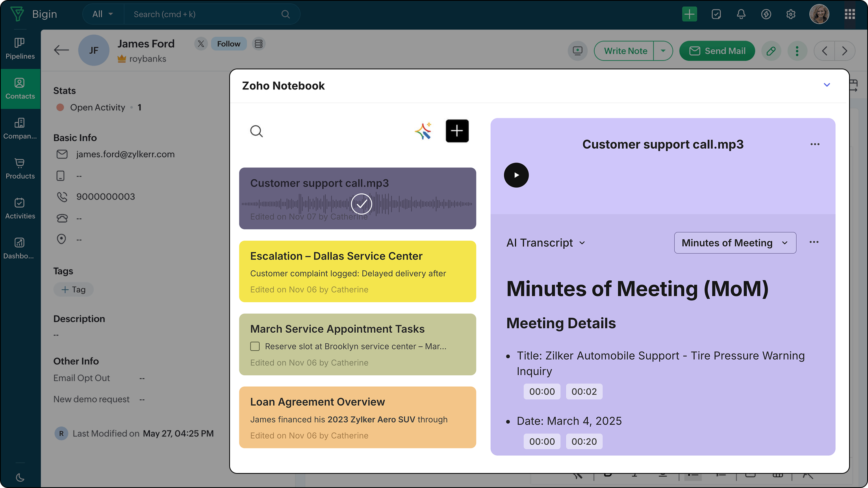Open the lightning bolt signals icon in the header
Viewport: 868px width, 488px height.
click(766, 14)
